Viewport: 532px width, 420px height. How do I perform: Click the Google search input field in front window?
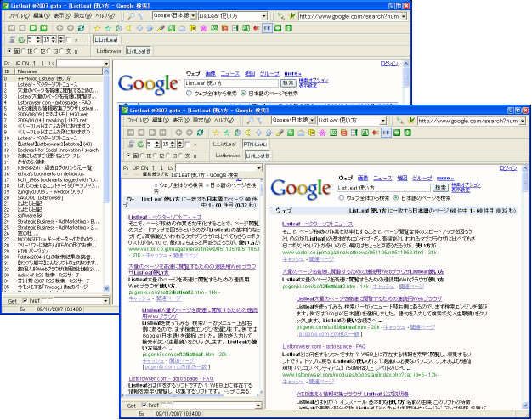coord(383,188)
